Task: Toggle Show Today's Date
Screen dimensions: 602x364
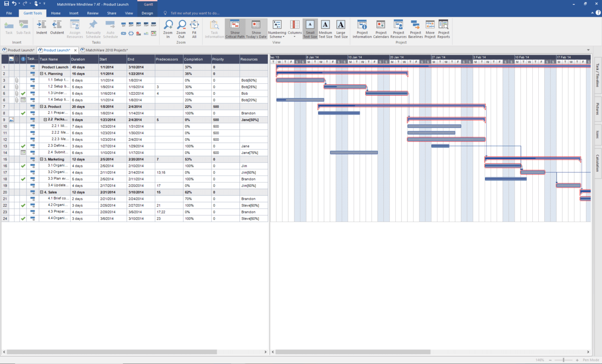Action: point(256,29)
